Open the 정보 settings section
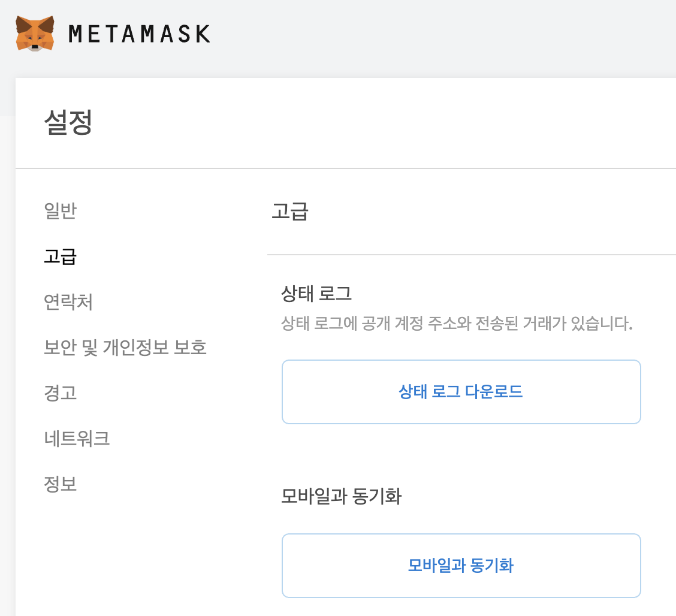676x616 pixels. click(60, 484)
